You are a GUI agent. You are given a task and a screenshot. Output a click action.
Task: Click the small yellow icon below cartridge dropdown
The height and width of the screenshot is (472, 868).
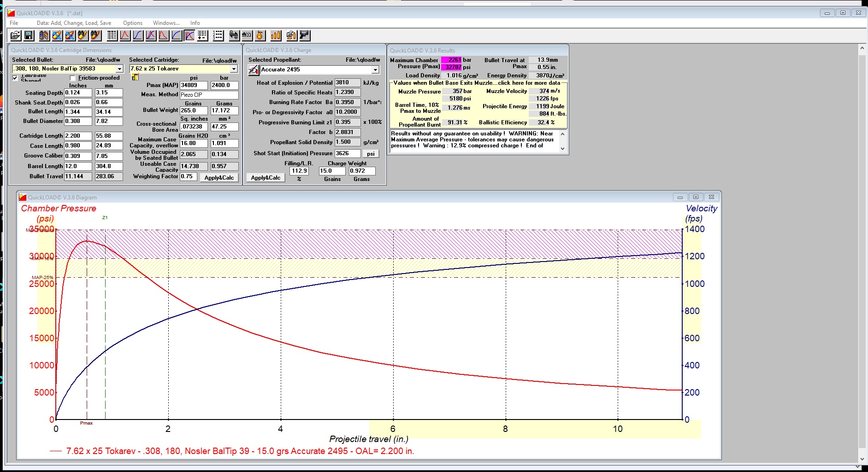[x=135, y=77]
